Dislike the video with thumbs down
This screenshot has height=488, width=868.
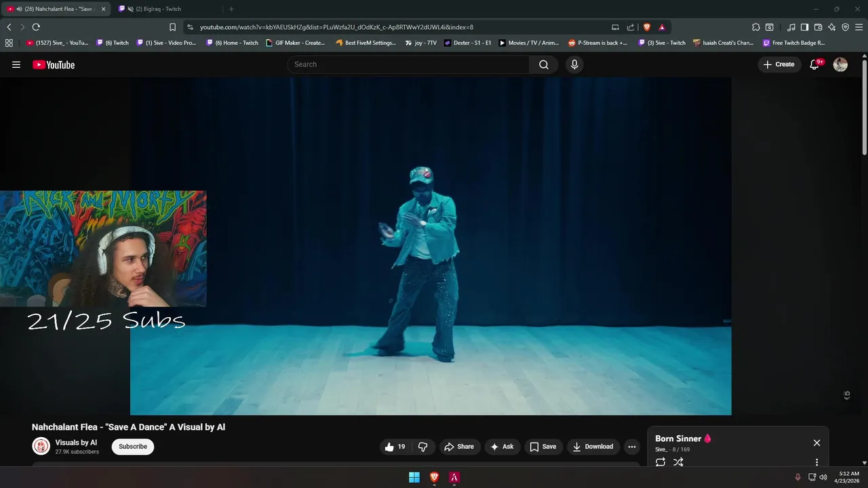(422, 447)
